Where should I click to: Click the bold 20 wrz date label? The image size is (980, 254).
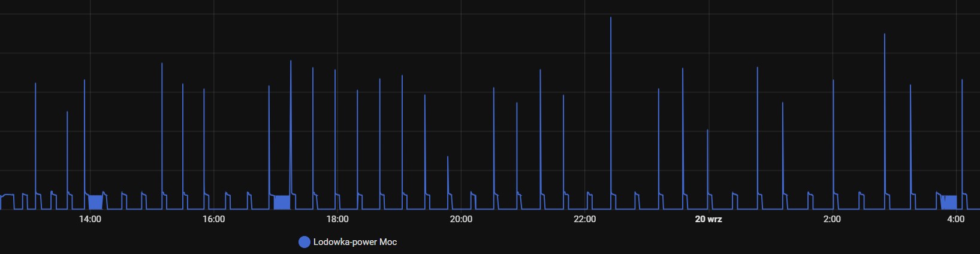point(708,219)
